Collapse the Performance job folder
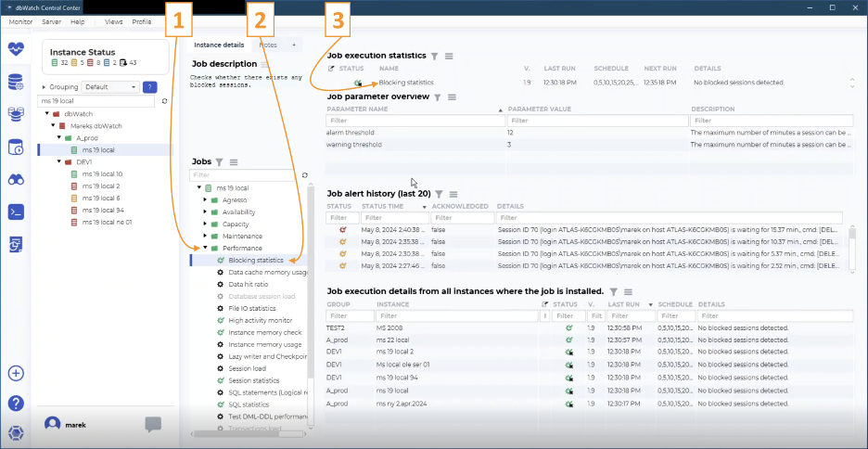868x449 pixels. pos(205,248)
